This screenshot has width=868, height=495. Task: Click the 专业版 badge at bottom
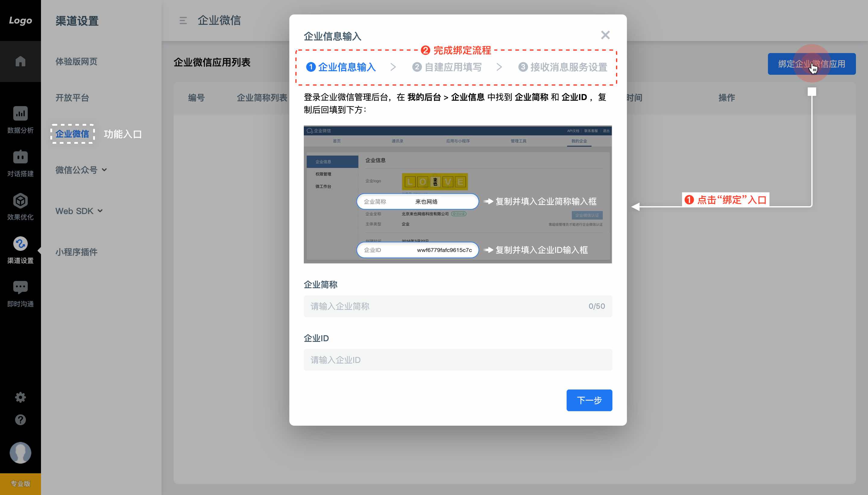click(20, 484)
